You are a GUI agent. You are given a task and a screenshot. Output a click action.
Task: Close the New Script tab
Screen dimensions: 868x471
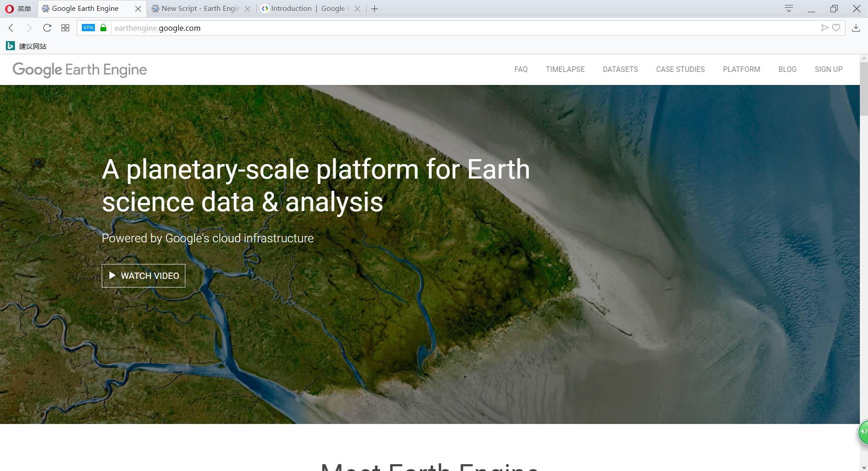pyautogui.click(x=247, y=9)
